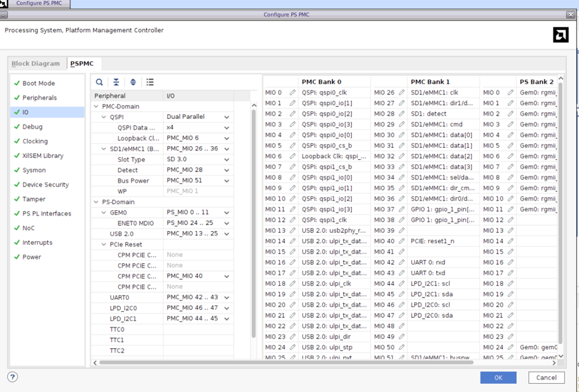579x392 pixels.
Task: Click the search icon in peripheral toolbar
Action: pyautogui.click(x=99, y=82)
